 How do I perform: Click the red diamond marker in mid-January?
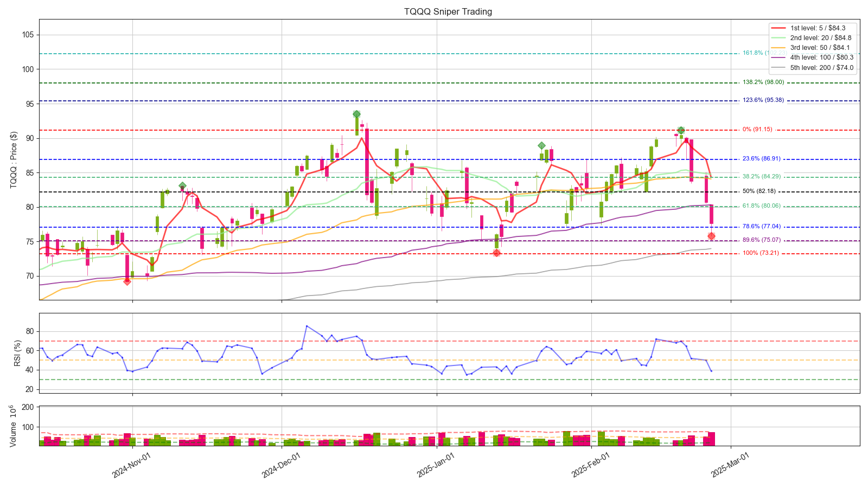coord(496,253)
